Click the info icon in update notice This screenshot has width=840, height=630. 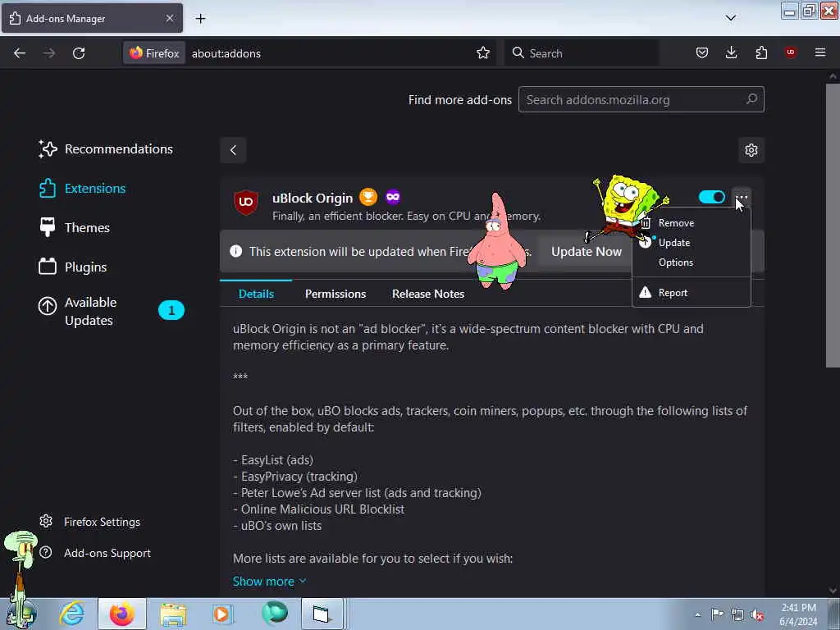[235, 251]
